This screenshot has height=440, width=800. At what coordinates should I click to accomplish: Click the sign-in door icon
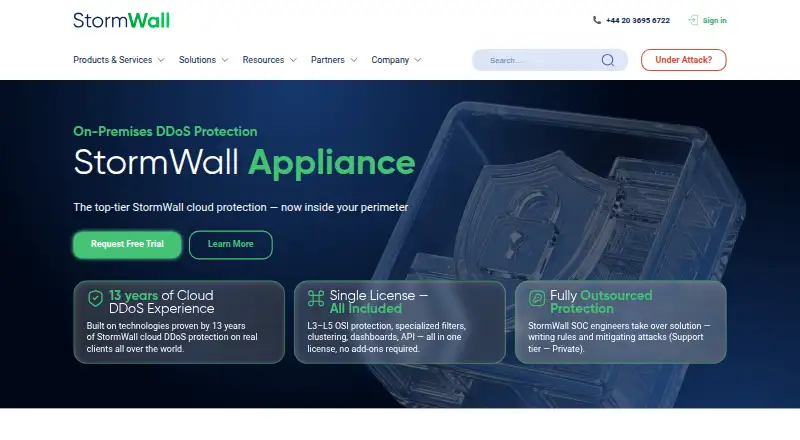pyautogui.click(x=693, y=20)
